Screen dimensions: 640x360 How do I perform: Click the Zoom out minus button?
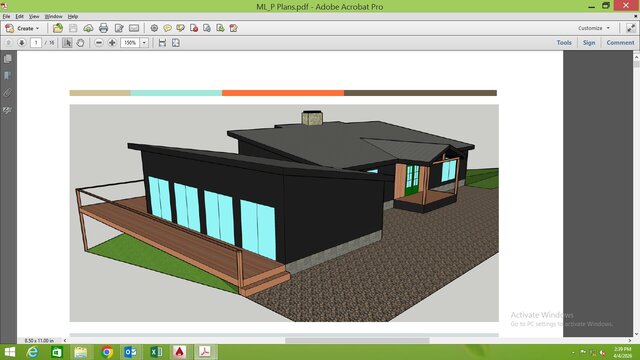[99, 42]
